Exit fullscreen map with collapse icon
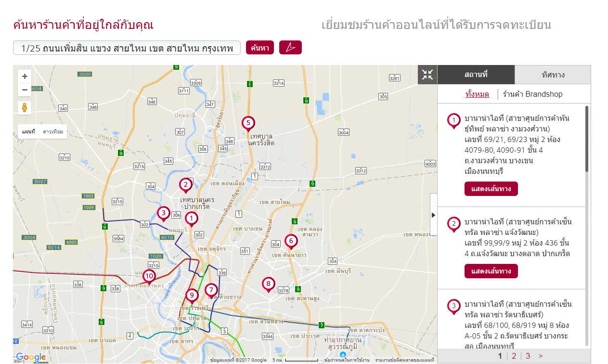608x364 pixels. click(x=427, y=75)
